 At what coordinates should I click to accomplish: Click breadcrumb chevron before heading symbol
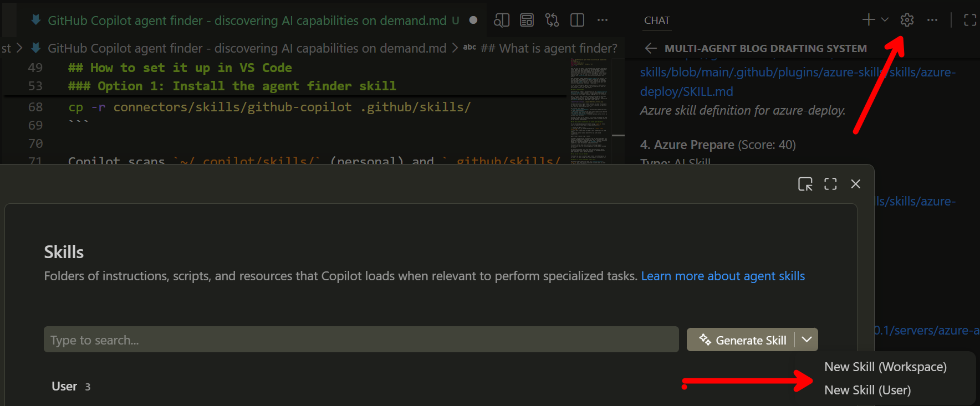(455, 48)
